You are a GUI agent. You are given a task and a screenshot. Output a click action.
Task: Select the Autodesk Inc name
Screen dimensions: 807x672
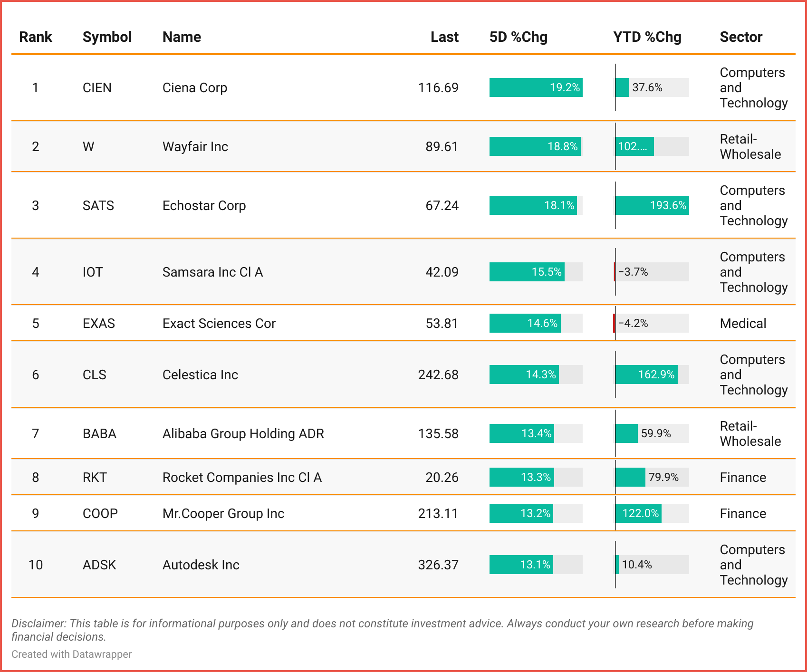[201, 565]
